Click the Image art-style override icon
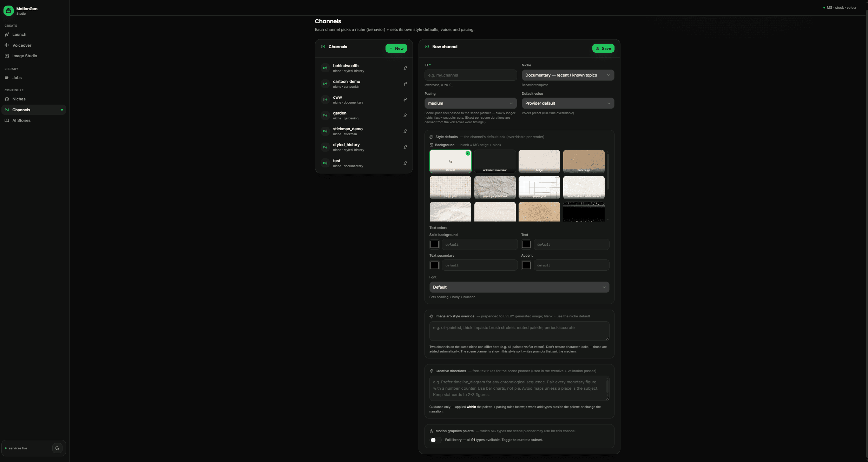This screenshot has height=462, width=868. coord(431,316)
